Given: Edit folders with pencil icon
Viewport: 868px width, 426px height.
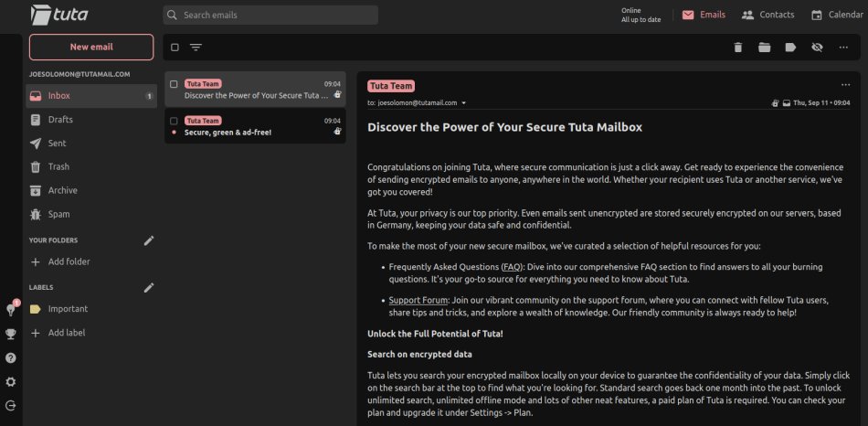Looking at the screenshot, I should 148,240.
